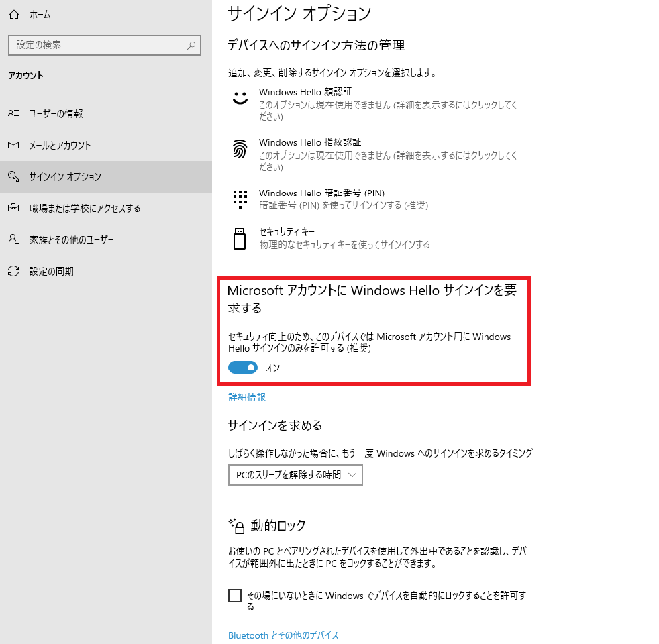Select Windows Hello 顔認証 option
The width and height of the screenshot is (659, 644).
pos(375,104)
